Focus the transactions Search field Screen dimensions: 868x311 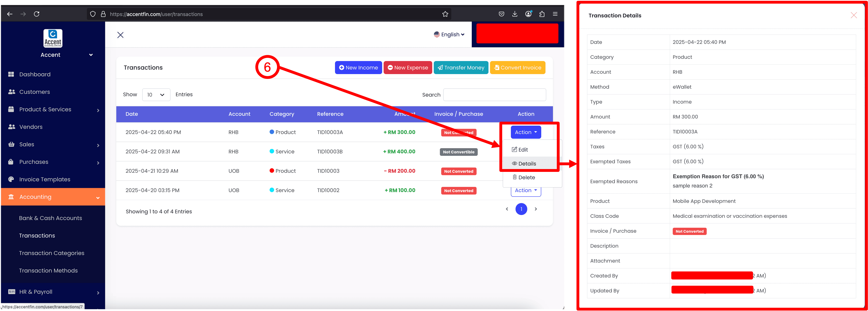point(494,95)
